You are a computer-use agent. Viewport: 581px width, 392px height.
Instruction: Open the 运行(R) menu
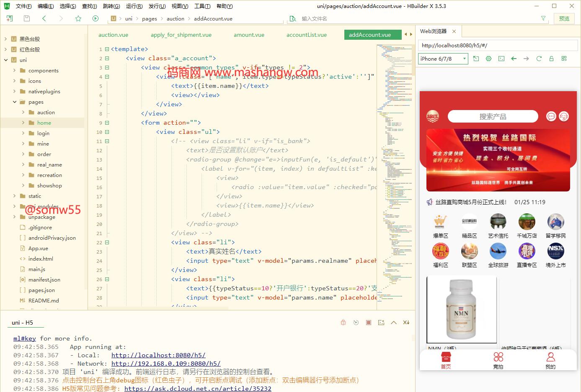(134, 6)
